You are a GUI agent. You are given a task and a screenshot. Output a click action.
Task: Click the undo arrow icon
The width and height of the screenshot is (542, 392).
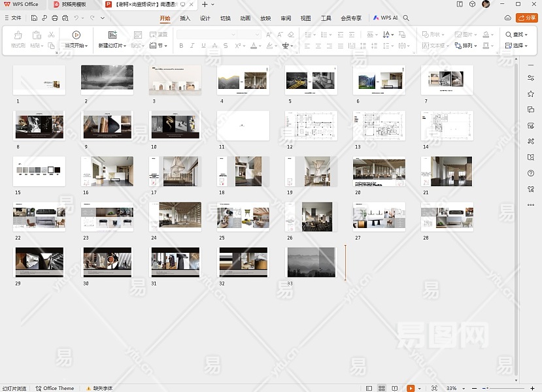(77, 18)
